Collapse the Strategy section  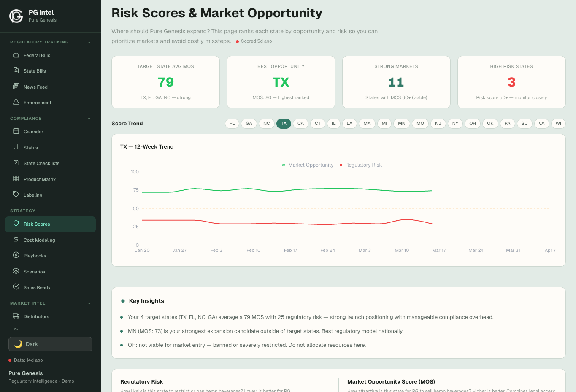click(89, 211)
